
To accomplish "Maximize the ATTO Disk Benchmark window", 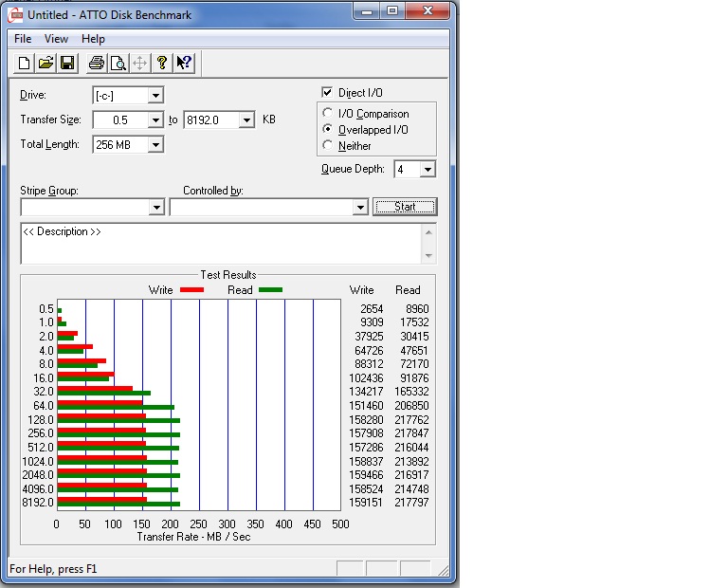I will click(x=391, y=11).
